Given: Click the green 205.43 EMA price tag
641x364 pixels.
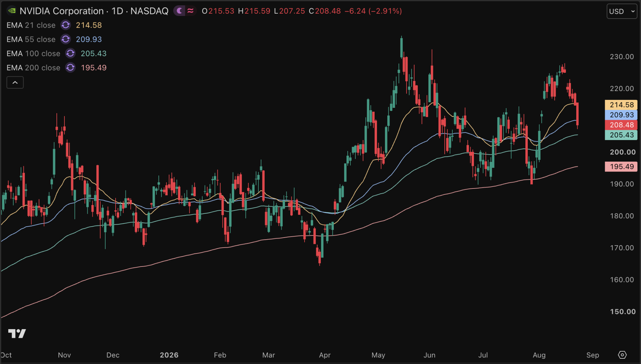Looking at the screenshot, I should tap(621, 135).
